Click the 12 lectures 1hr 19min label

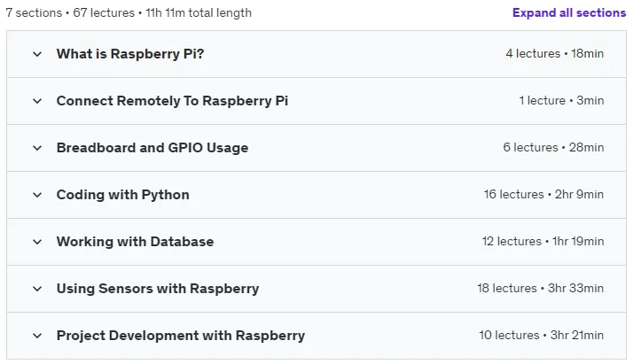point(543,242)
